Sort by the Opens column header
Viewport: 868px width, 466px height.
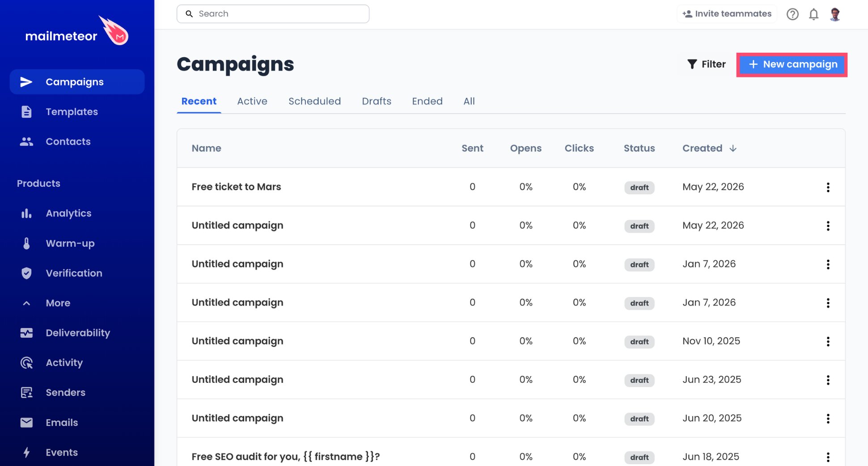(x=525, y=148)
